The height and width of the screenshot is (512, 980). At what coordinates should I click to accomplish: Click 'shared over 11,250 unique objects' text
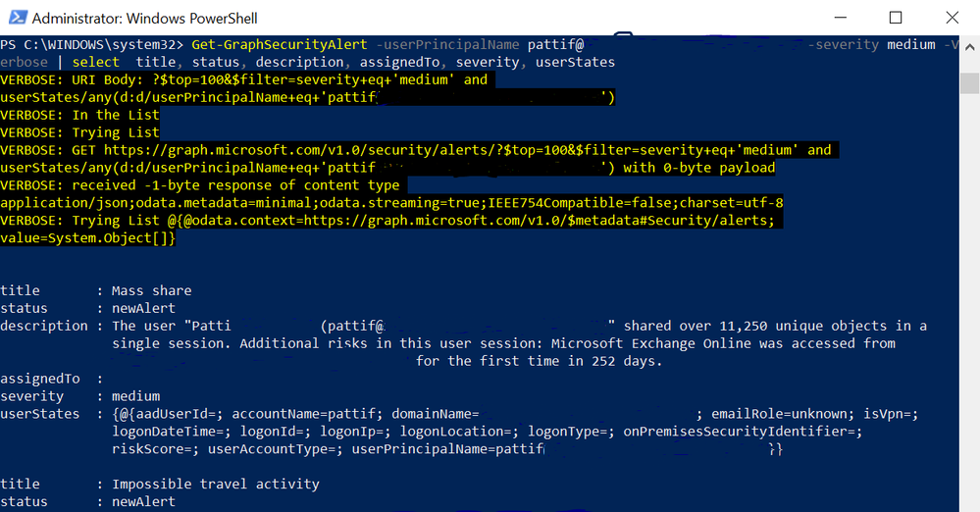pyautogui.click(x=755, y=326)
